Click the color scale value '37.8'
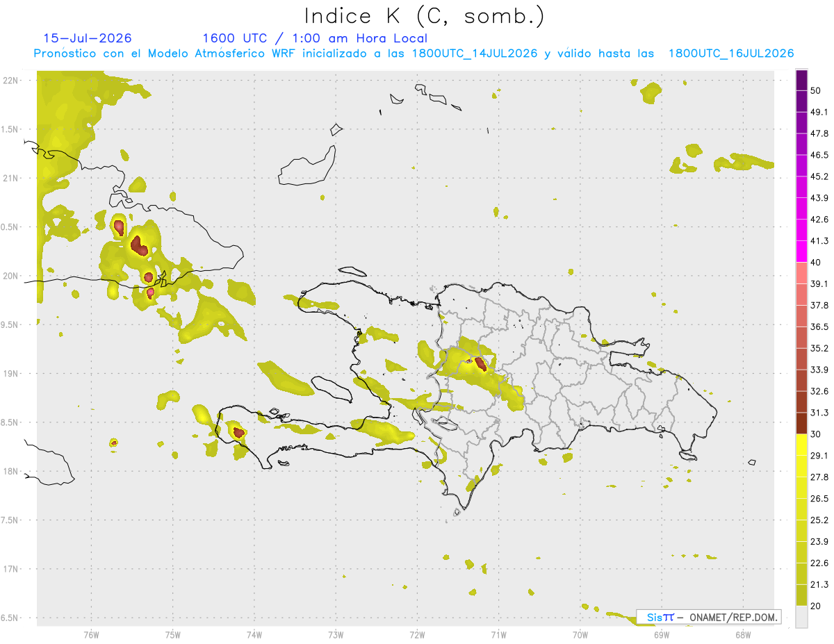This screenshot has width=834, height=644. (819, 306)
